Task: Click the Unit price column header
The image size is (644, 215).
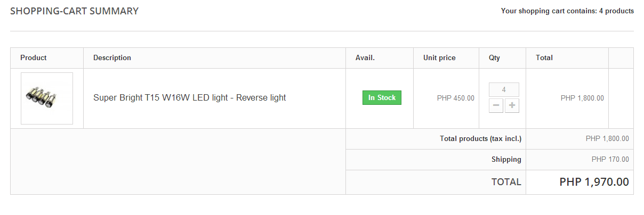Action: point(439,58)
